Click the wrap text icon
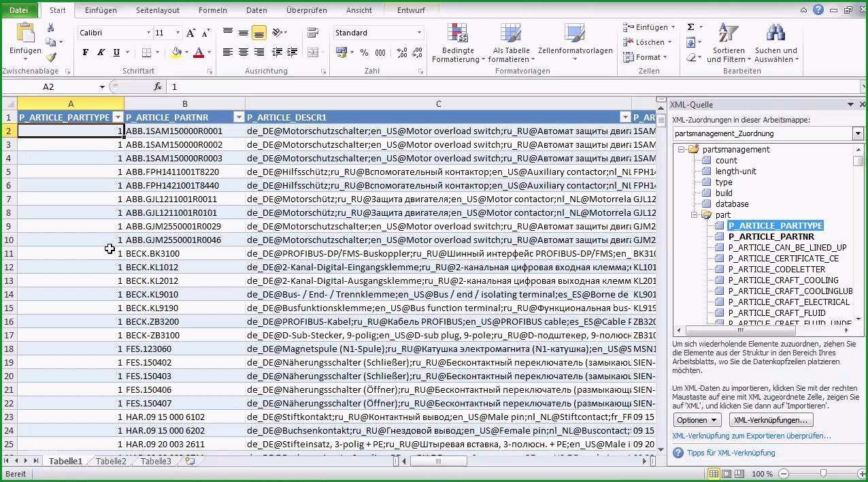 tap(313, 33)
